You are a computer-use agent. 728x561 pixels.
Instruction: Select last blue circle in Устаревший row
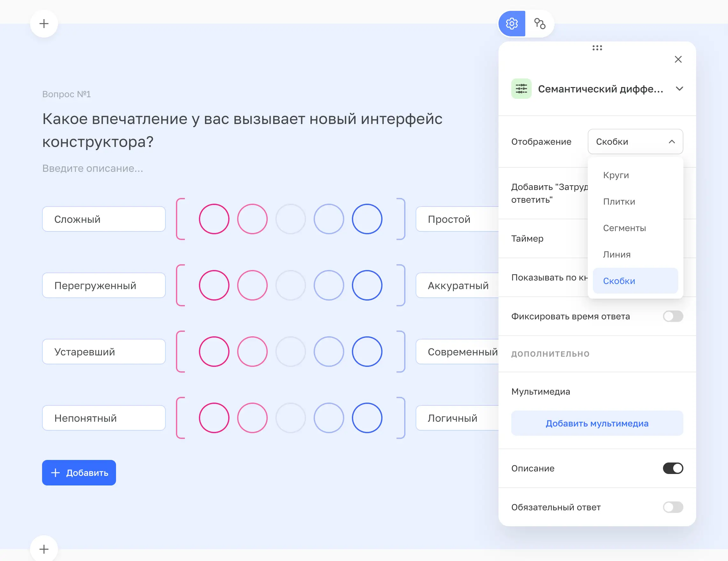click(367, 352)
